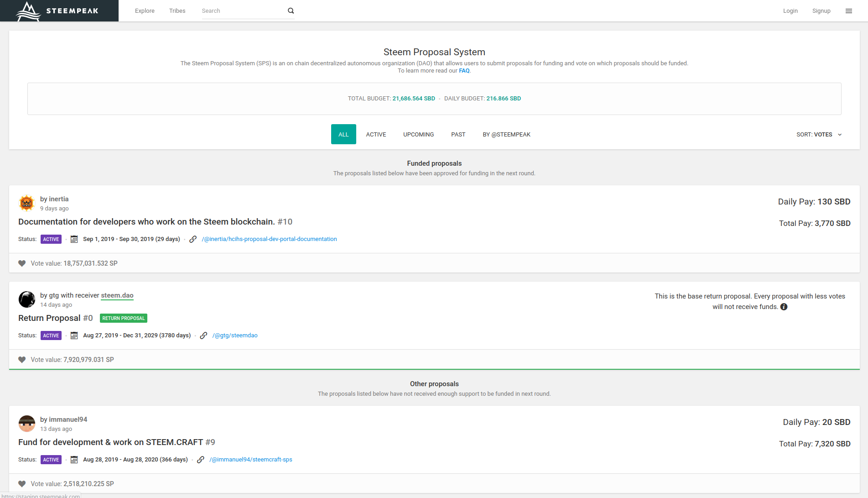Click author name gtg
This screenshot has height=498, width=868.
pos(54,295)
